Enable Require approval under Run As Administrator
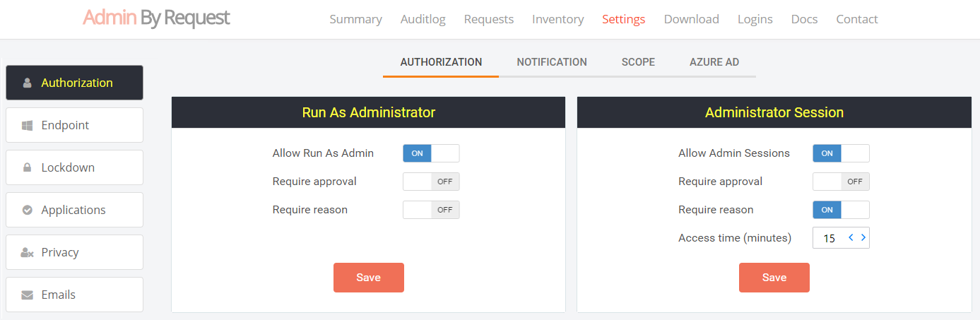980x320 pixels. [x=431, y=182]
